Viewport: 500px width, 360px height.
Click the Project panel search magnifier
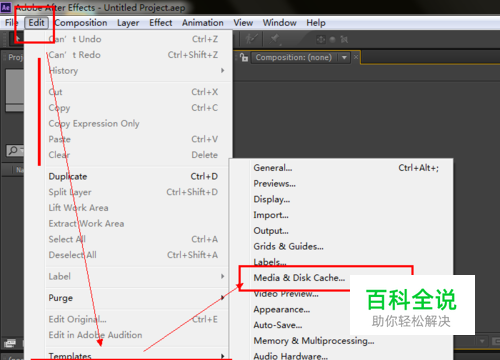click(x=13, y=151)
